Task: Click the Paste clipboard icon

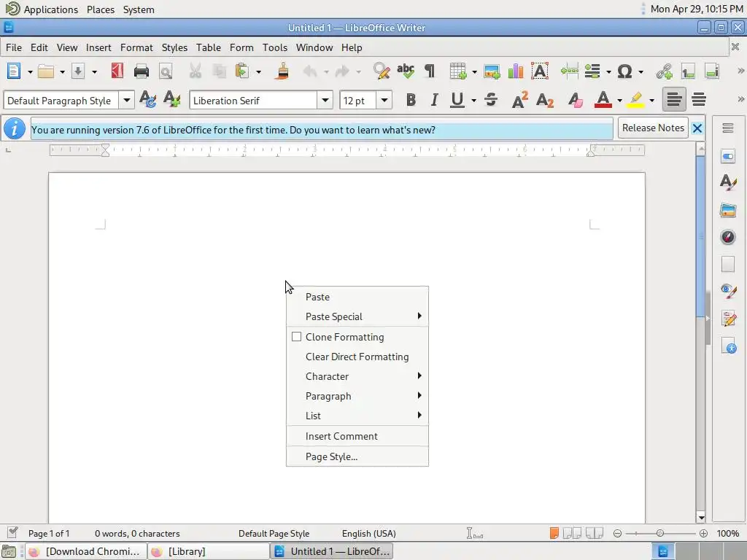Action: tap(242, 71)
